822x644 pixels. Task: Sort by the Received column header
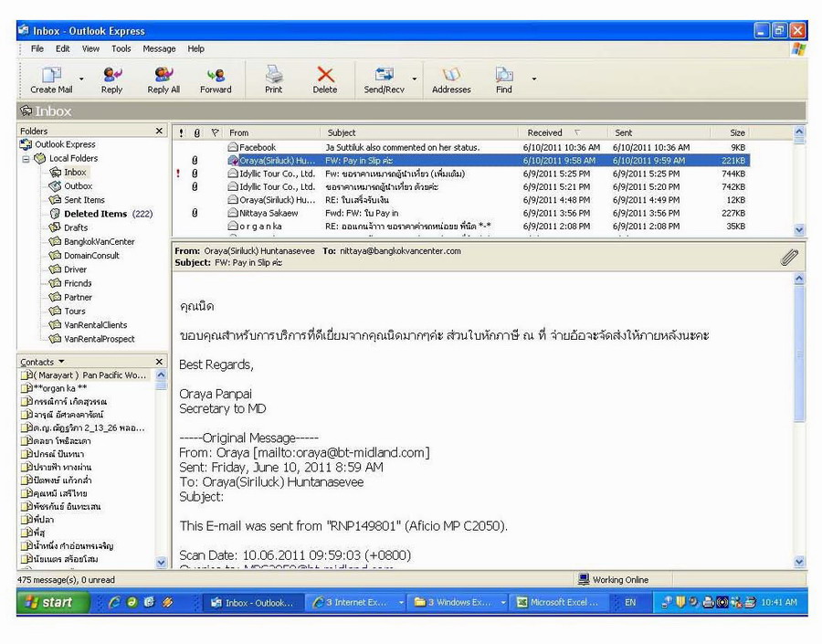[x=562, y=132]
